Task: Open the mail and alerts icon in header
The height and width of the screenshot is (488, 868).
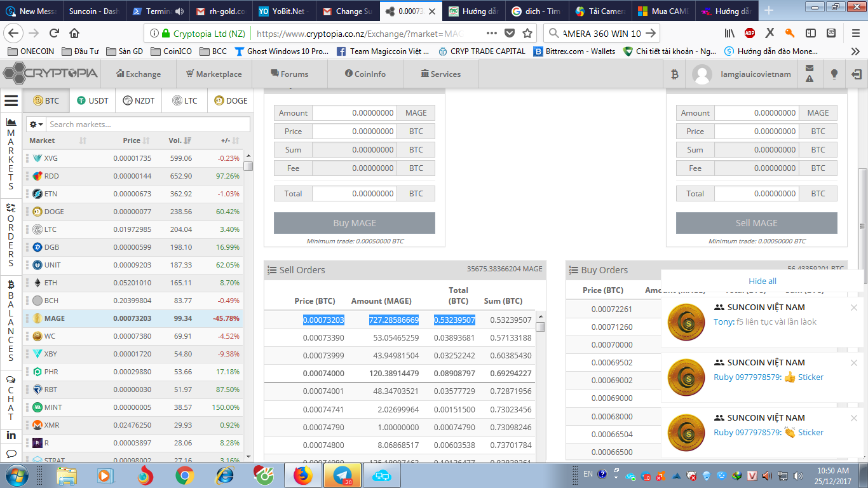Action: [810, 74]
